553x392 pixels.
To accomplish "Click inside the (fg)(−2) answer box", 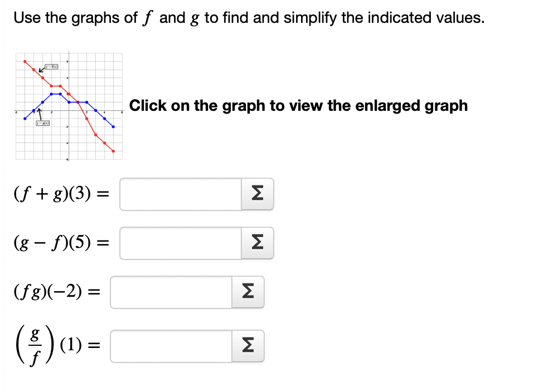I will (170, 292).
